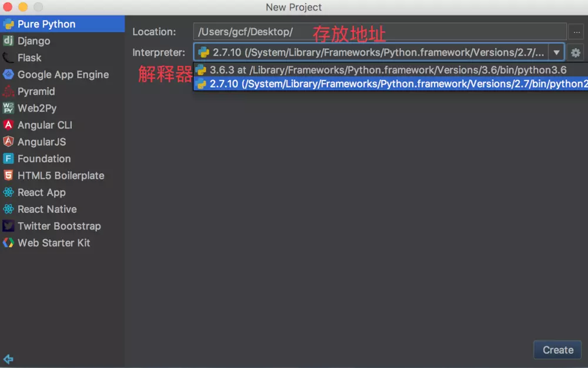Click the Create button

tap(557, 350)
